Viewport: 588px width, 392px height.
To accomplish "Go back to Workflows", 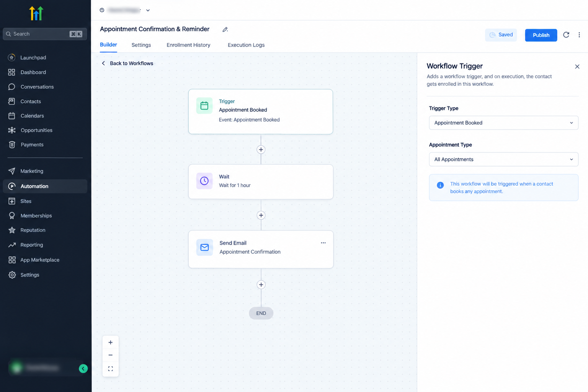I will pyautogui.click(x=127, y=64).
